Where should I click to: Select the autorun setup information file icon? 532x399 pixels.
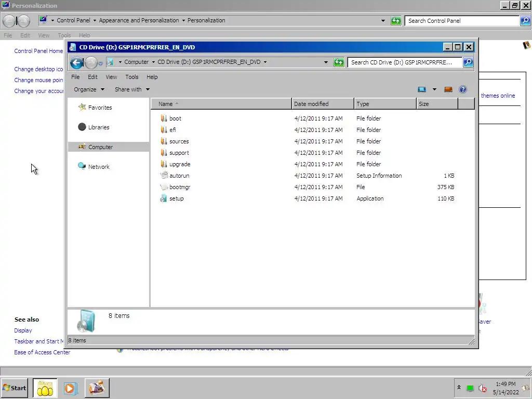click(164, 176)
